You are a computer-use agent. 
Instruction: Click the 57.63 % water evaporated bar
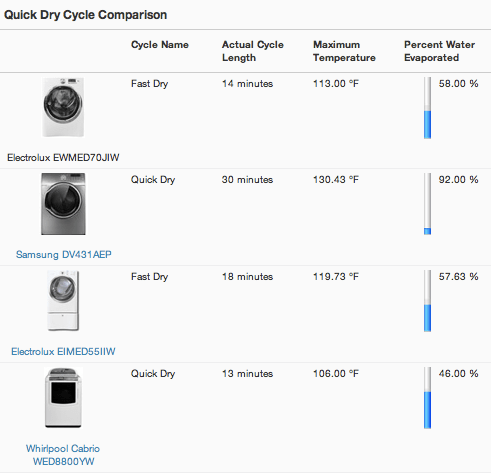(427, 301)
